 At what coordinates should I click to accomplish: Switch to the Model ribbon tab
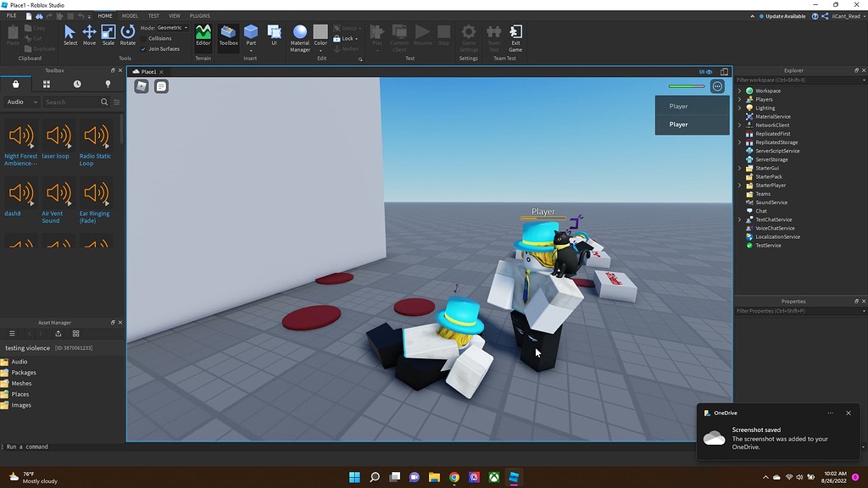[130, 14]
